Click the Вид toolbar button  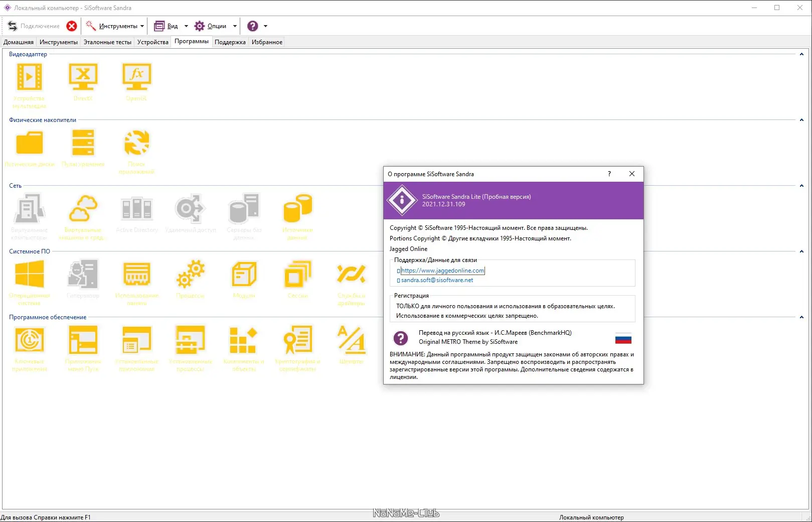[166, 26]
